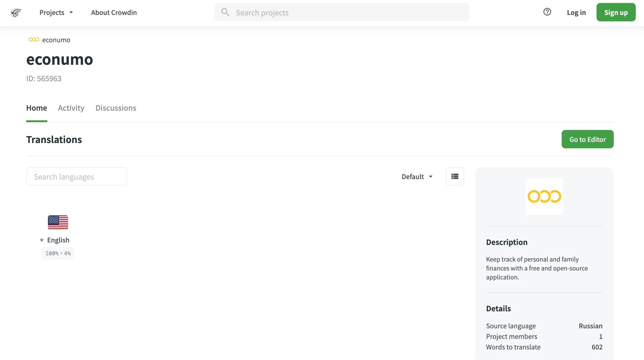Click the magnifier icon in search bar
Viewport: 644px width, 360px height.
point(225,12)
